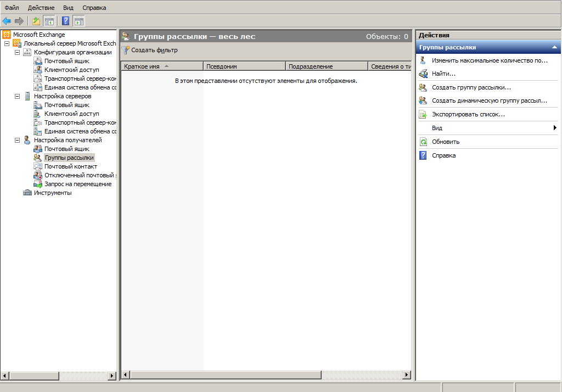Viewport: 562px width, 392px height.
Task: Collapse the Группы рассылки actions section
Action: point(554,47)
